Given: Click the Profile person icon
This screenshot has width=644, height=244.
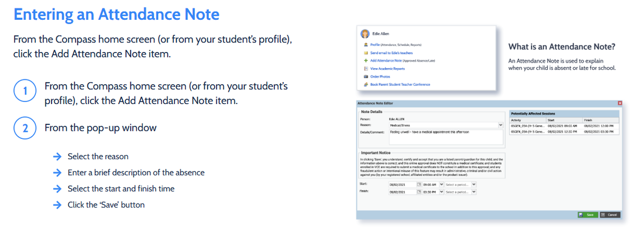Looking at the screenshot, I should (365, 45).
